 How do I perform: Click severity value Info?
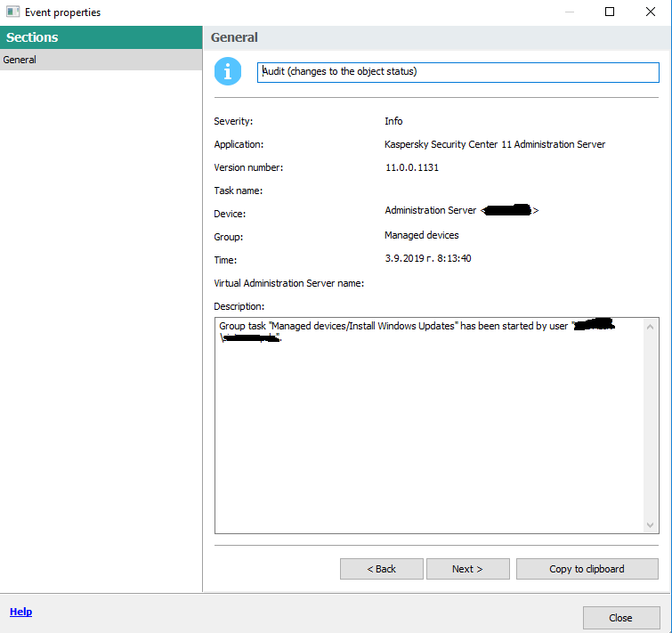pyautogui.click(x=393, y=121)
